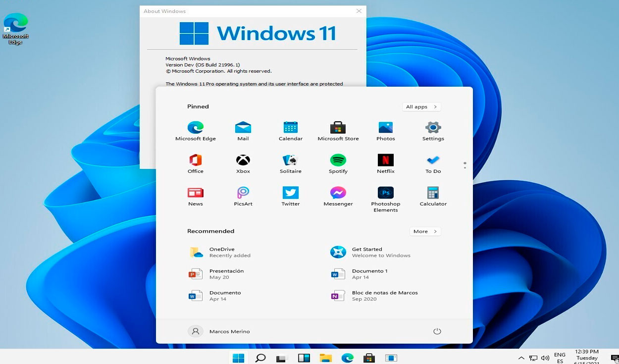The image size is (619, 364).
Task: Click the Windows 11 logo in About Windows
Action: (x=258, y=33)
